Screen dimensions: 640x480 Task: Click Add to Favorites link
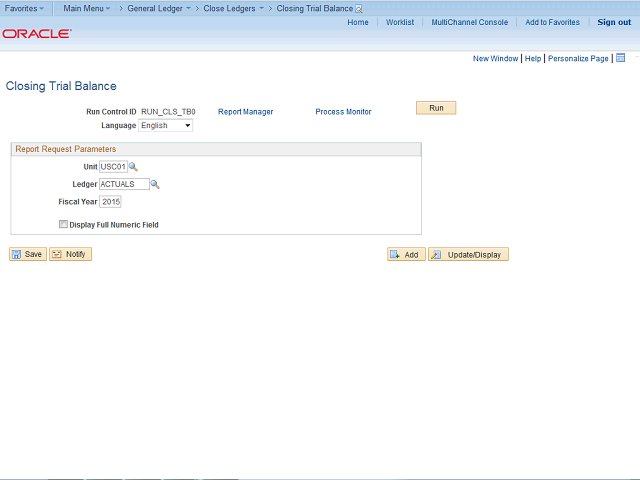552,22
